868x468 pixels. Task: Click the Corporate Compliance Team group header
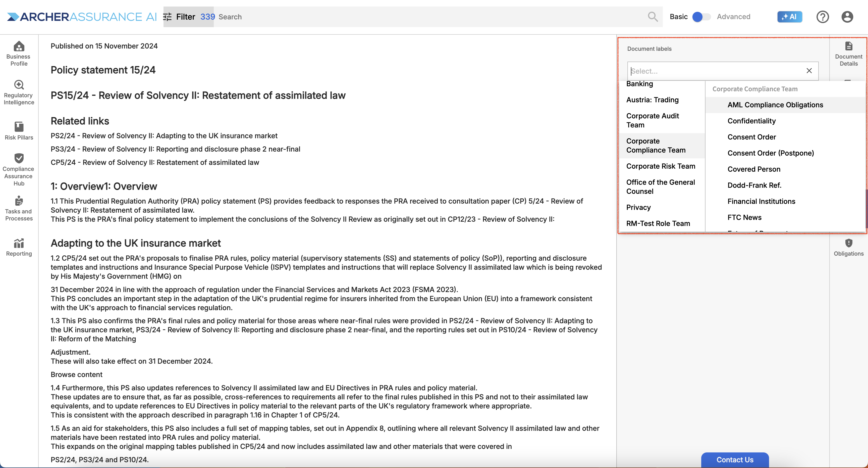point(755,89)
